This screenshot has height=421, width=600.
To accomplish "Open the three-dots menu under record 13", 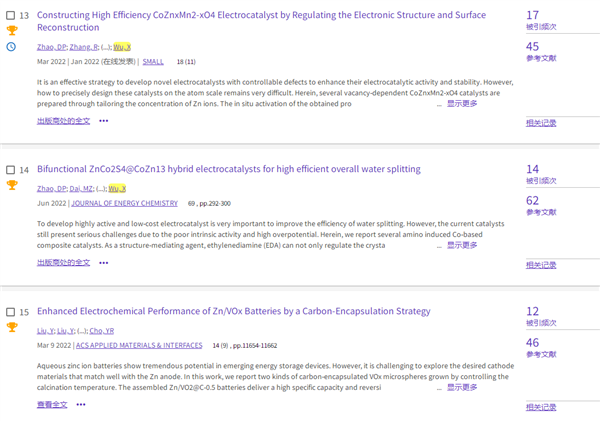I will (104, 120).
